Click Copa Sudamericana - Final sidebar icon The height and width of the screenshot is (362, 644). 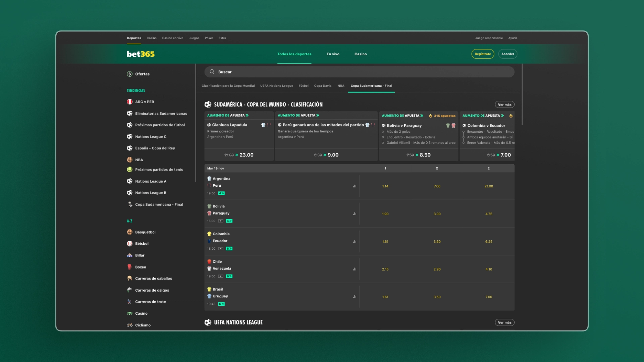point(129,204)
